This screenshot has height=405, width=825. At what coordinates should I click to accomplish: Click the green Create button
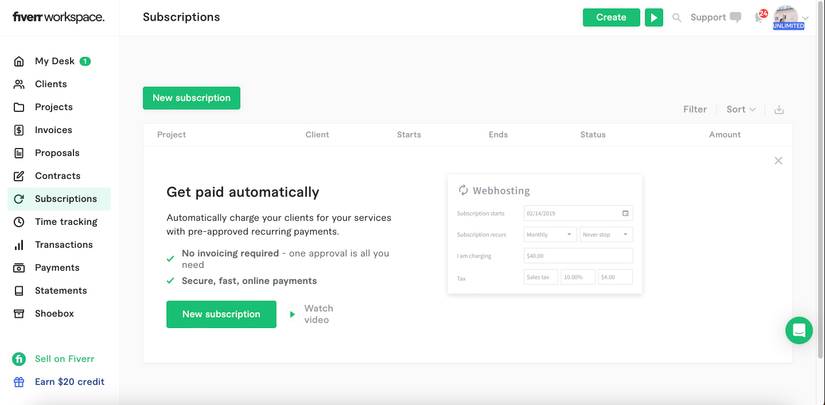click(x=611, y=17)
